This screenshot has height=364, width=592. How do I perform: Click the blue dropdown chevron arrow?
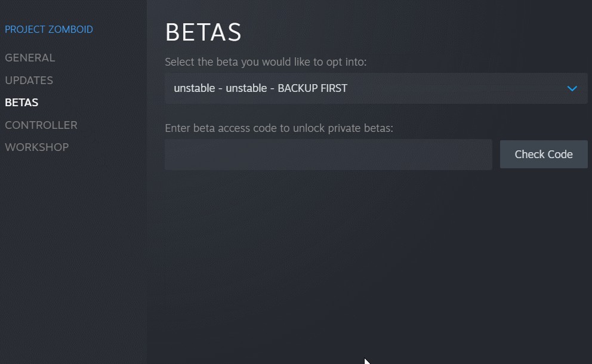[572, 88]
